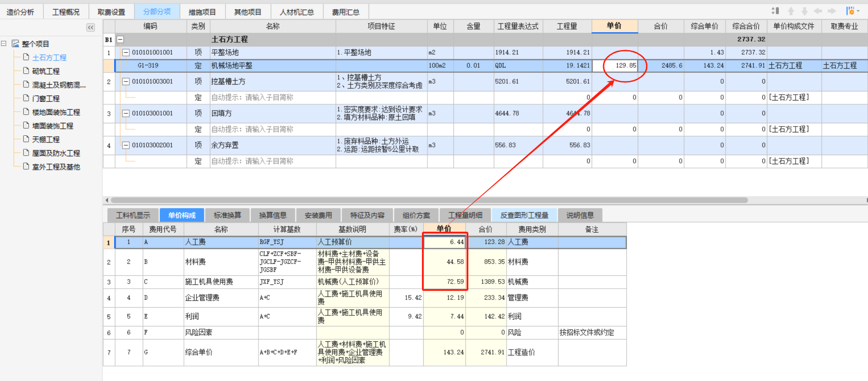This screenshot has height=381, width=868.
Task: Open the 费用汇总 tab
Action: pos(346,12)
